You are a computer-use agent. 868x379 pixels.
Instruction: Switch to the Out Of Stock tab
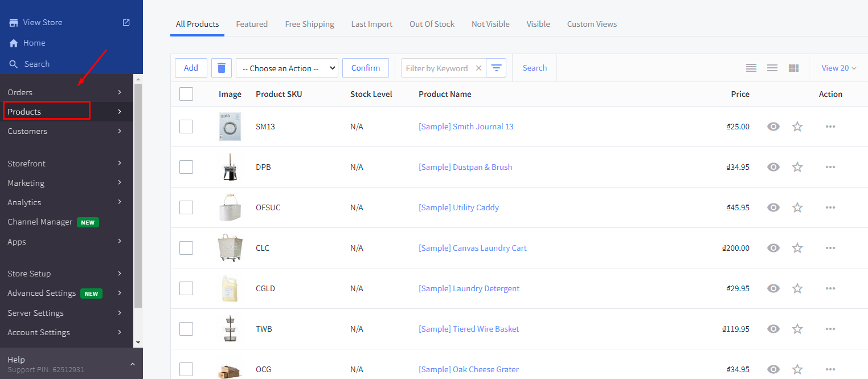click(x=432, y=24)
